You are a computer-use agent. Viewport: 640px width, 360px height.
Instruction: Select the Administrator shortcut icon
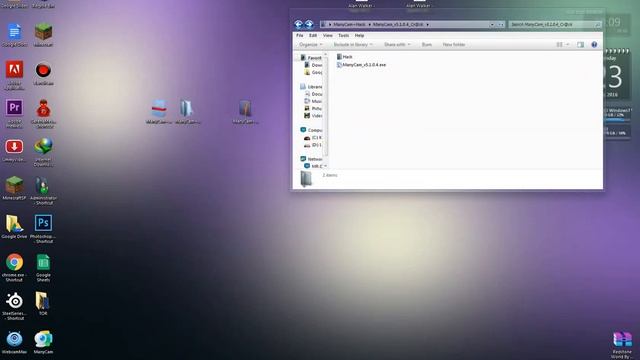[x=43, y=190]
